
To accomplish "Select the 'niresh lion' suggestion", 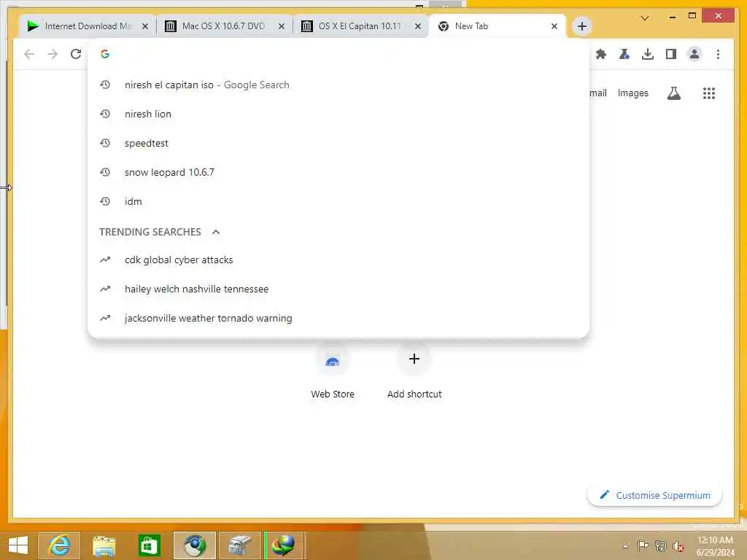I will [338, 114].
